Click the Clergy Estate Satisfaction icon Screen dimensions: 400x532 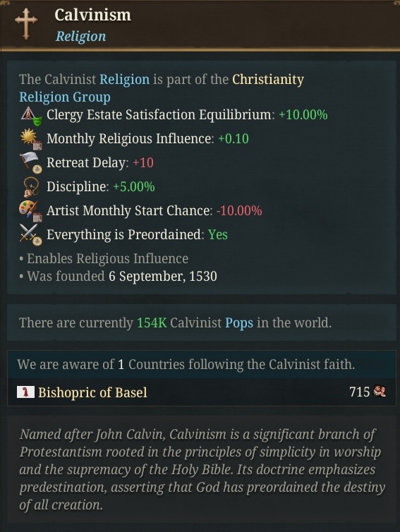coord(31,115)
